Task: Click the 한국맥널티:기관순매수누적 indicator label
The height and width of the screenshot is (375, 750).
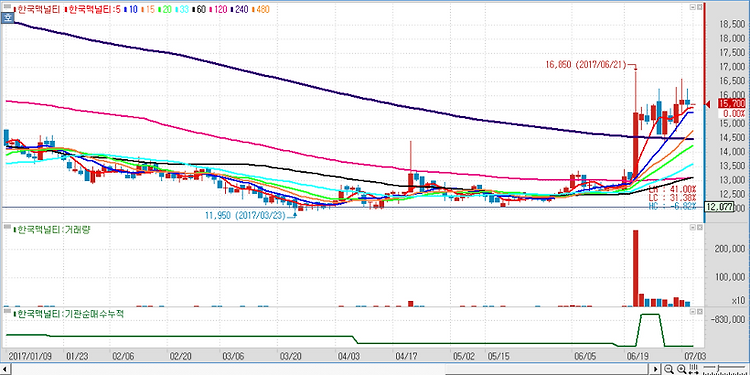Action: click(x=69, y=314)
